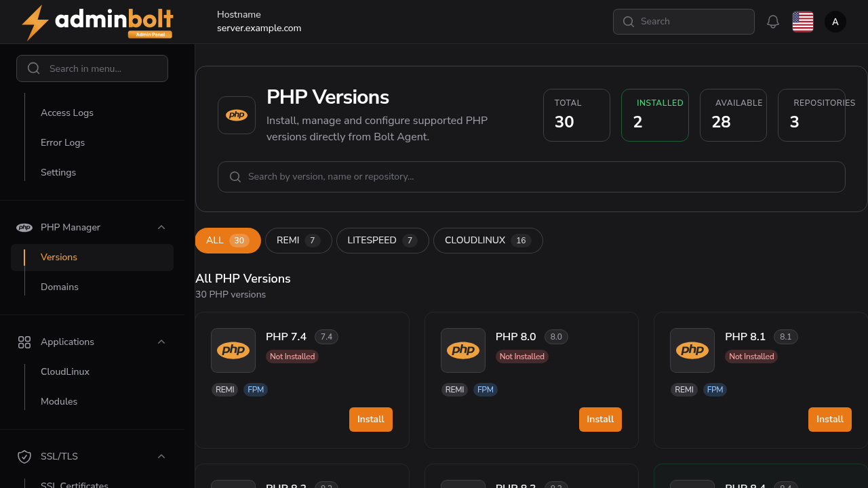Click the PHP 8.0 card logo

463,350
